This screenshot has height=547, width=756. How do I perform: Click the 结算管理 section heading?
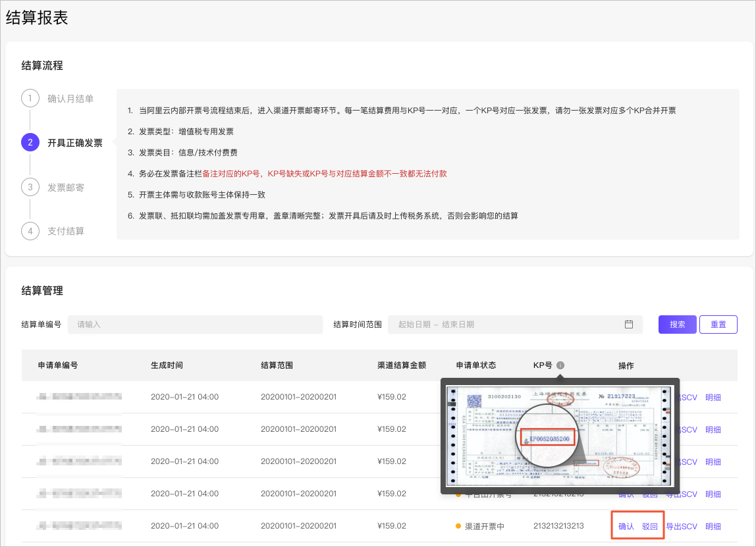(x=42, y=290)
